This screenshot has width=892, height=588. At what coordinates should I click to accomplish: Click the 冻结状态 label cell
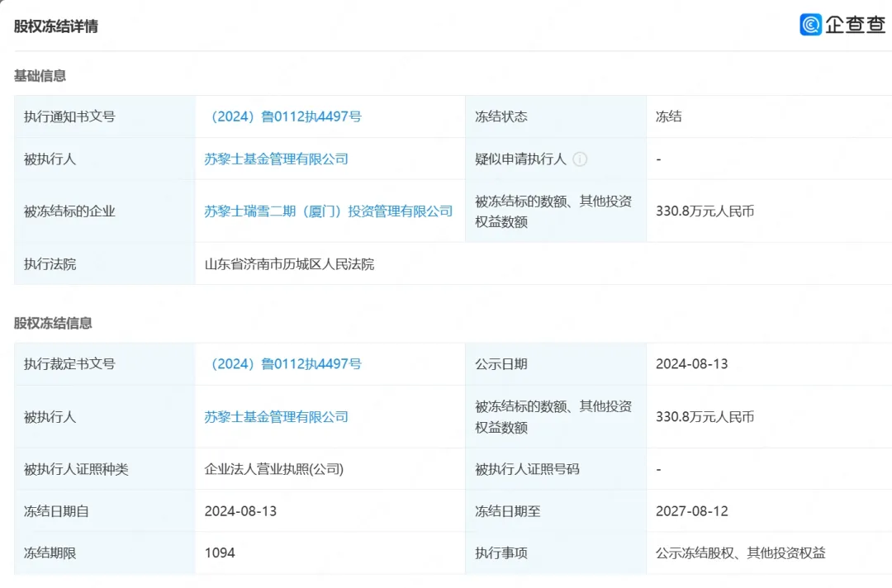[556, 116]
